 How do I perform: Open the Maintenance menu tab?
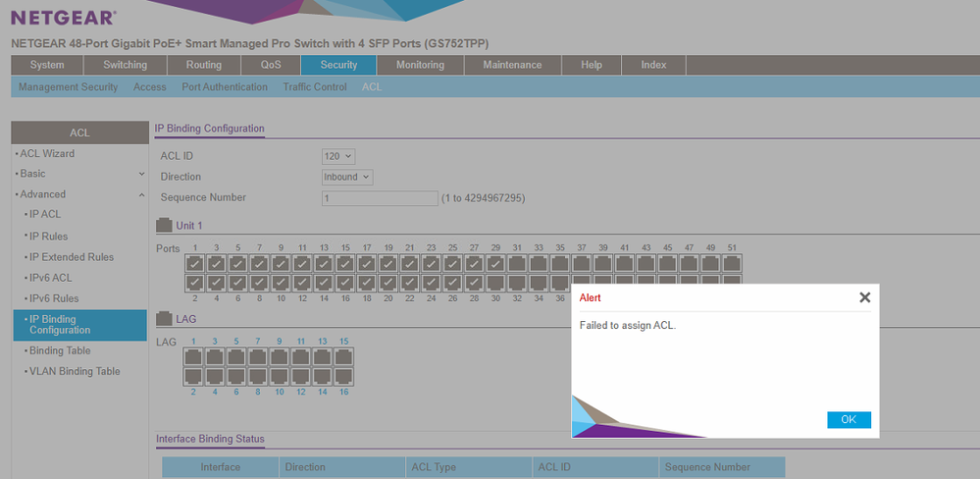(512, 65)
